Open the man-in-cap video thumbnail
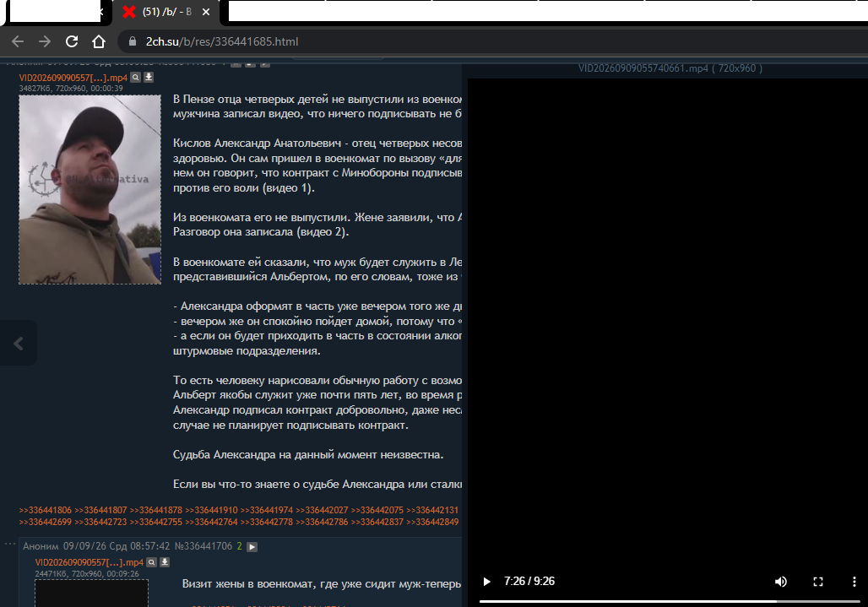The width and height of the screenshot is (868, 607). [90, 190]
